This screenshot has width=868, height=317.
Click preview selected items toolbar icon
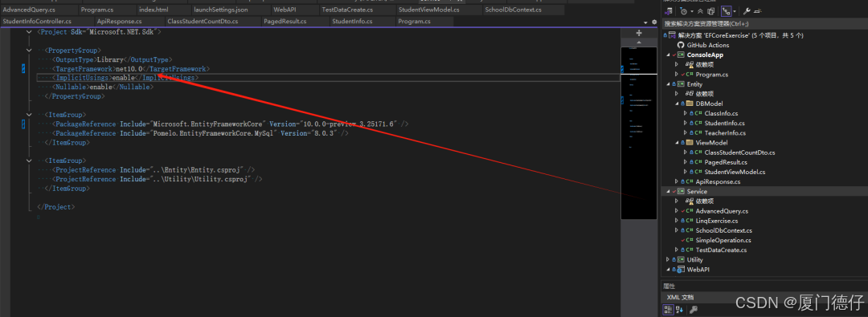757,11
